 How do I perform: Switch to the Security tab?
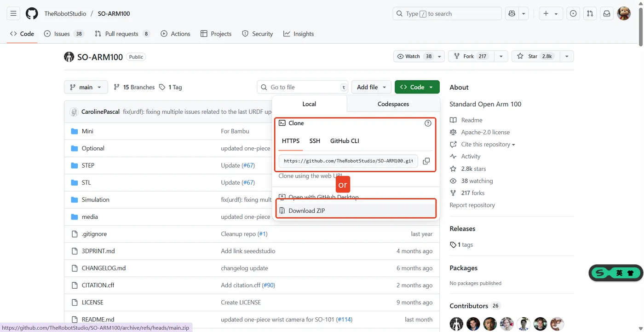tap(258, 34)
